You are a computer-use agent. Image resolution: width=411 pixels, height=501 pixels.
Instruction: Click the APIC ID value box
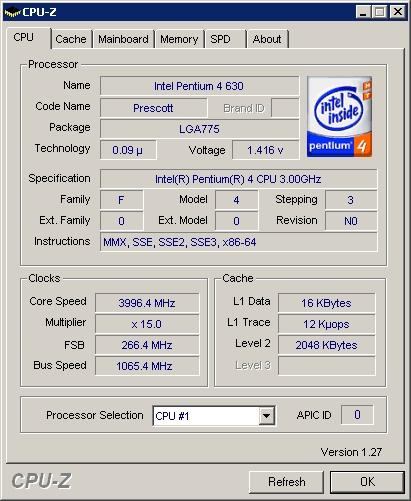pyautogui.click(x=357, y=415)
